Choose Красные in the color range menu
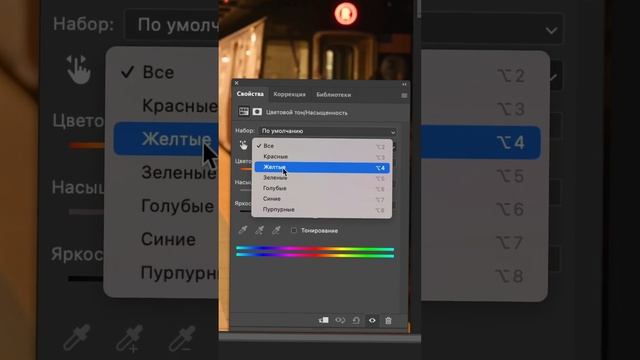The height and width of the screenshot is (360, 640). tap(322, 156)
